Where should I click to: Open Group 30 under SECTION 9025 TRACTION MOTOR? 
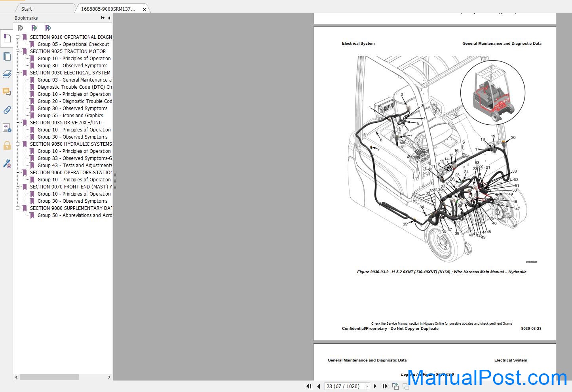[72, 65]
